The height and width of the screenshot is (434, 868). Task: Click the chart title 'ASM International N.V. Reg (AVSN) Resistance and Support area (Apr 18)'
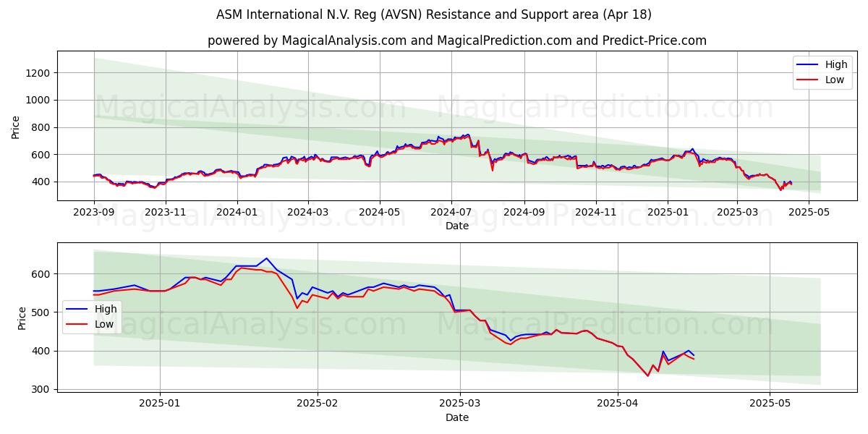(434, 14)
